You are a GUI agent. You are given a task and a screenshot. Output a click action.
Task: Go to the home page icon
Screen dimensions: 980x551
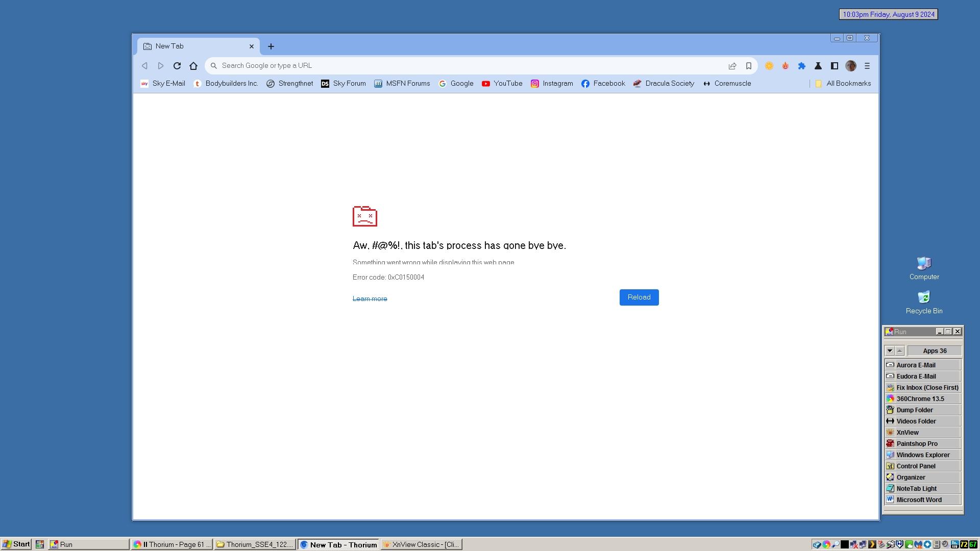[193, 66]
